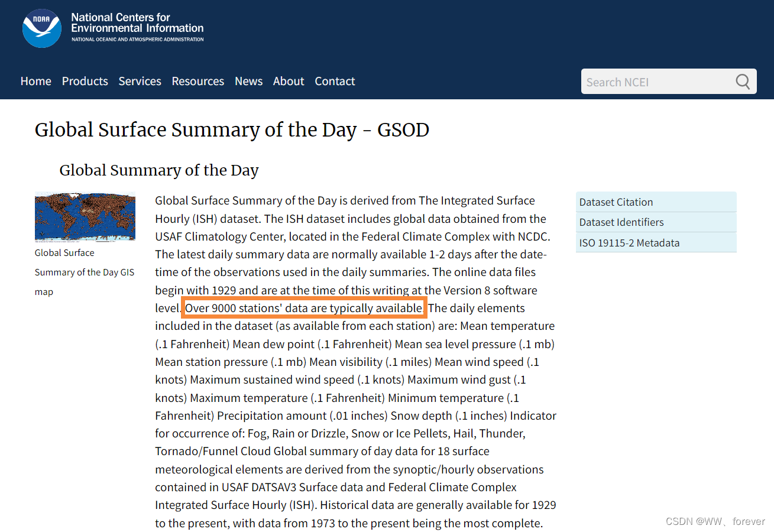Expand the ISO 19115-2 Metadata section
The width and height of the screenshot is (774, 532).
[656, 242]
